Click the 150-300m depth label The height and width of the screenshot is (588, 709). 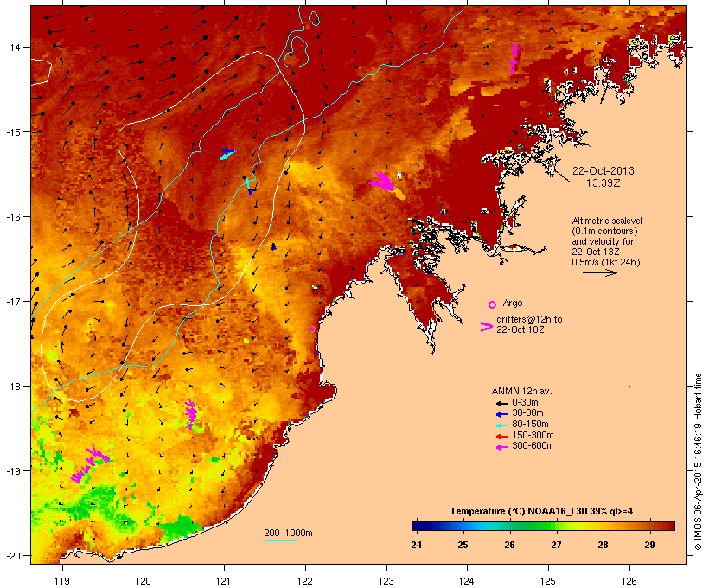coord(533,435)
